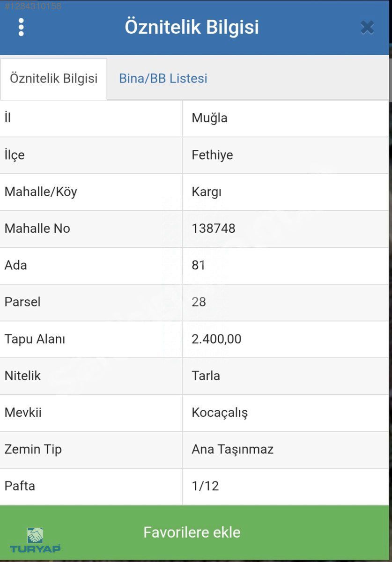Select the Parsel value 28
Image resolution: width=392 pixels, height=562 pixels.
(199, 302)
